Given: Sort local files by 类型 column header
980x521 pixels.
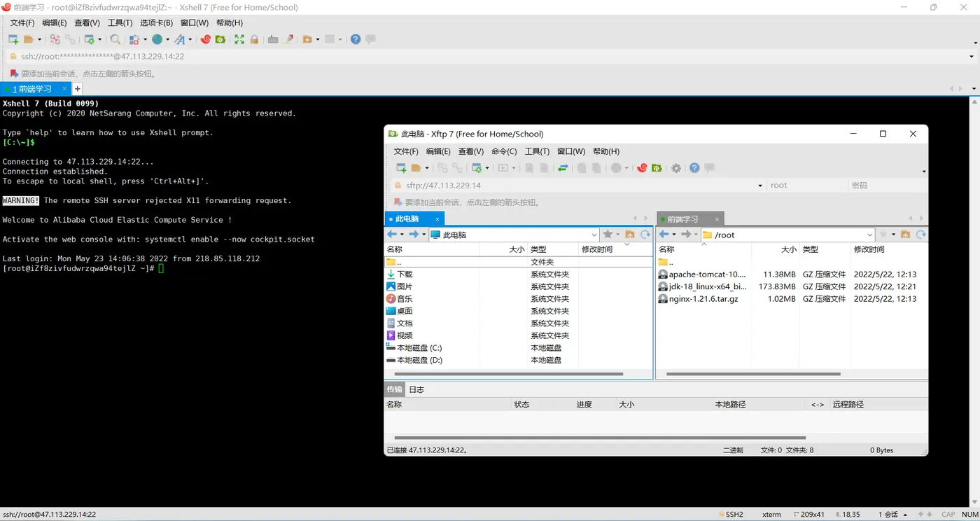Looking at the screenshot, I should tap(552, 249).
